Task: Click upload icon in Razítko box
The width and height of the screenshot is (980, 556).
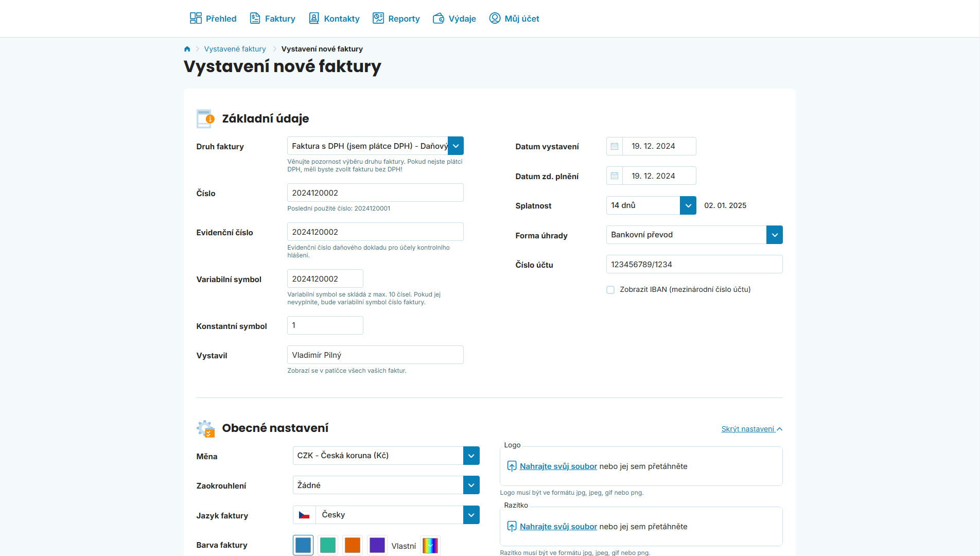Action: tap(512, 526)
